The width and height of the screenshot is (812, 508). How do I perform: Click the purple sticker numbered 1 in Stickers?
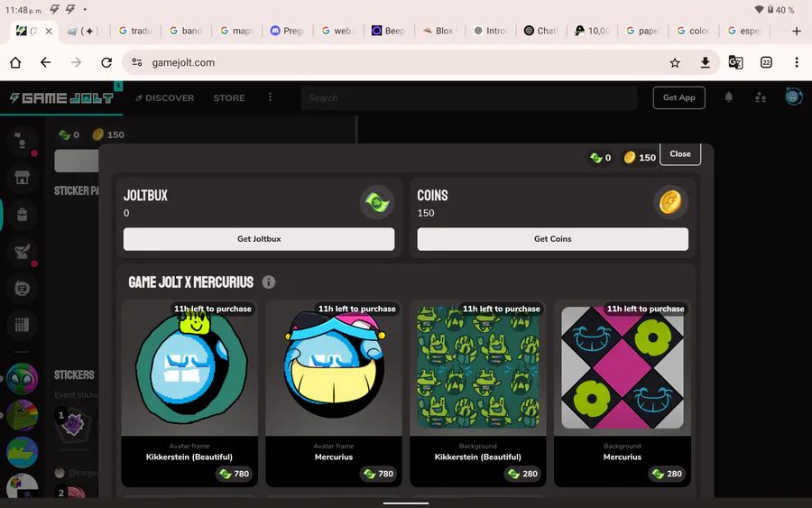72,425
